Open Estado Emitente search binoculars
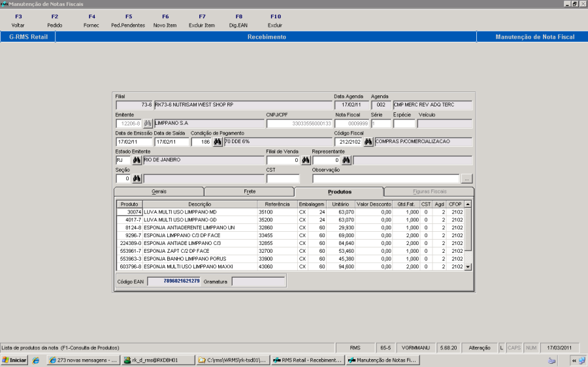588x367 pixels. pos(137,160)
